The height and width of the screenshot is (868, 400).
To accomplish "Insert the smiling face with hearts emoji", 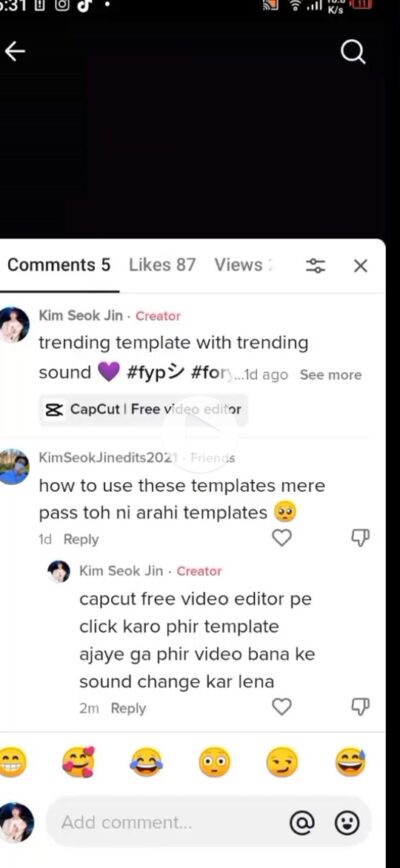I will [x=78, y=763].
